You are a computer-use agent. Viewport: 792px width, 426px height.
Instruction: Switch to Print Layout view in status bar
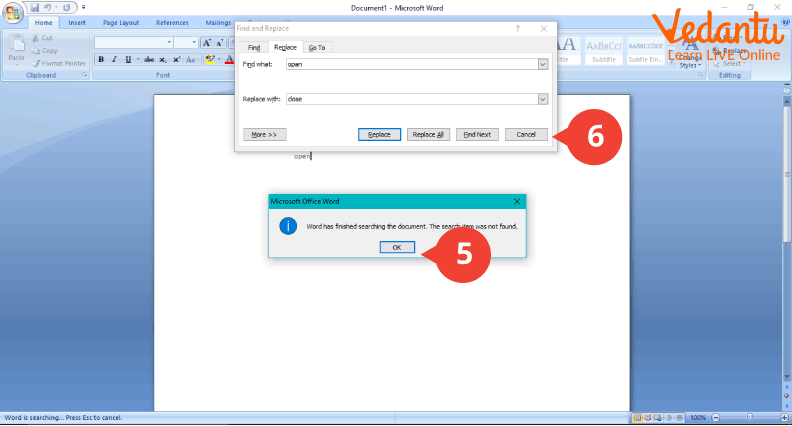[636, 418]
